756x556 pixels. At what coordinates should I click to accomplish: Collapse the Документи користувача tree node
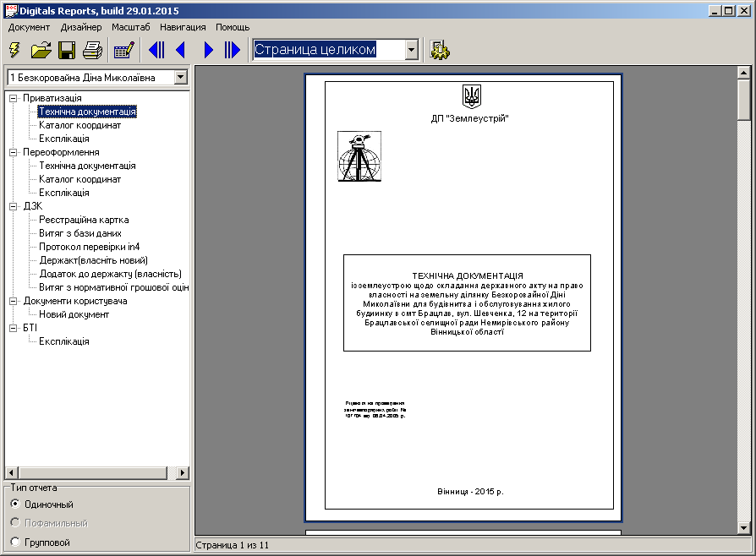tap(13, 301)
